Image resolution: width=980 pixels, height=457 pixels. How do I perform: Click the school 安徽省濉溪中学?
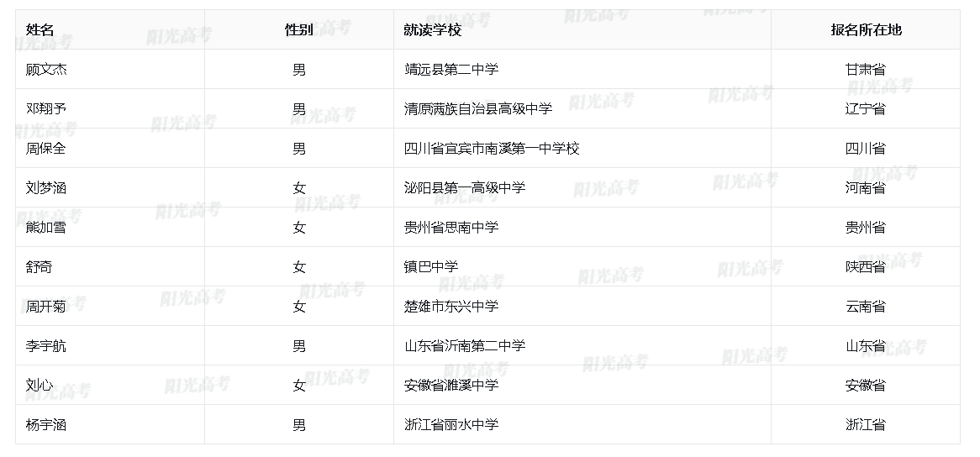point(451,386)
